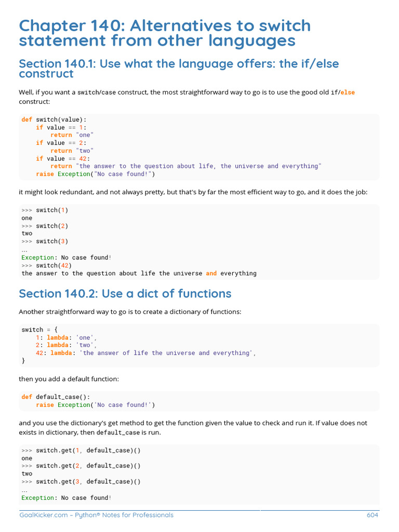Click the 'then you add a default function:' text

(x=69, y=379)
